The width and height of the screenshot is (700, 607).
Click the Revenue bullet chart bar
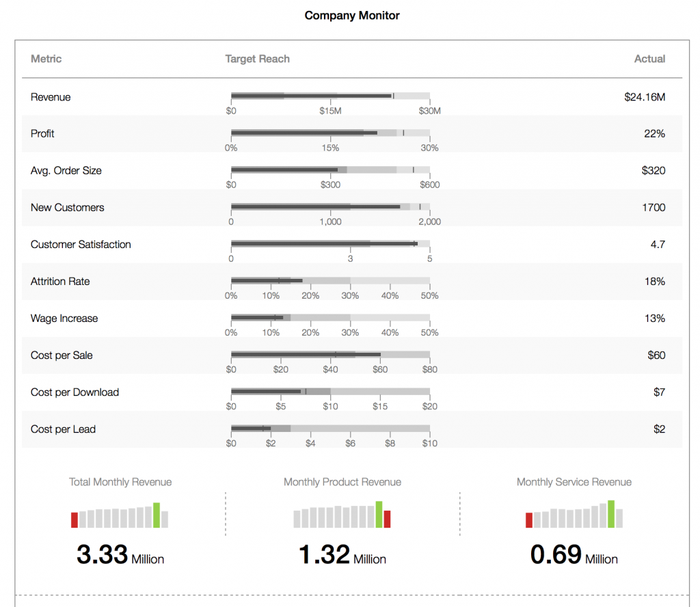330,96
